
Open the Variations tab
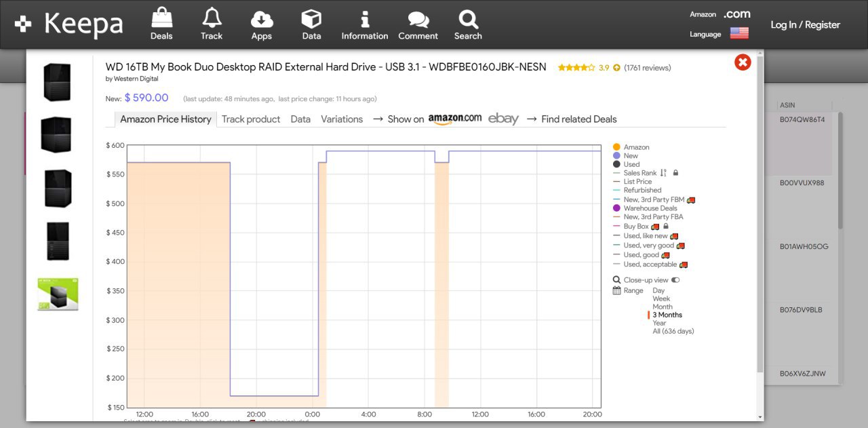tap(342, 119)
